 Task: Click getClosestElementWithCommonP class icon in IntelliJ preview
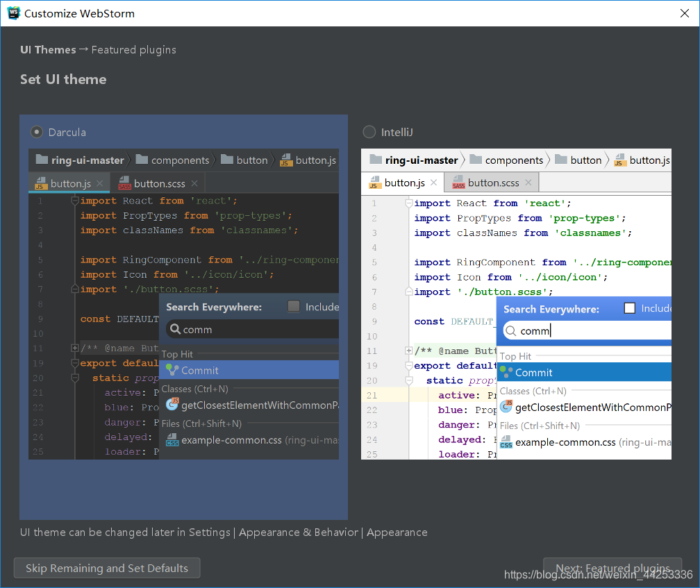(x=506, y=406)
